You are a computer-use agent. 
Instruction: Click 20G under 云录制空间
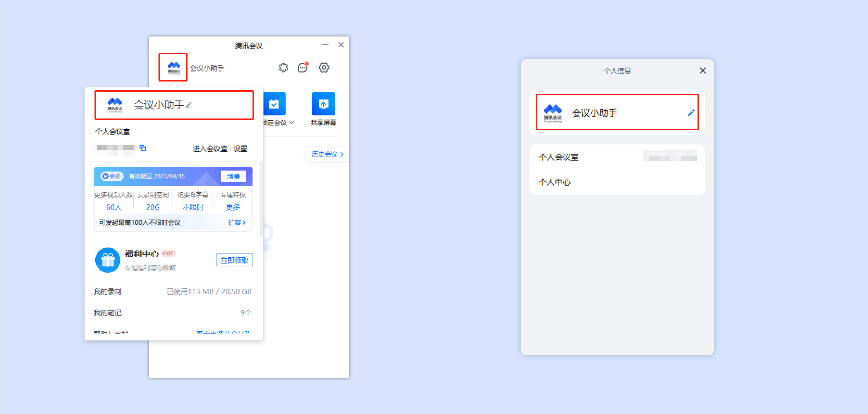point(153,207)
